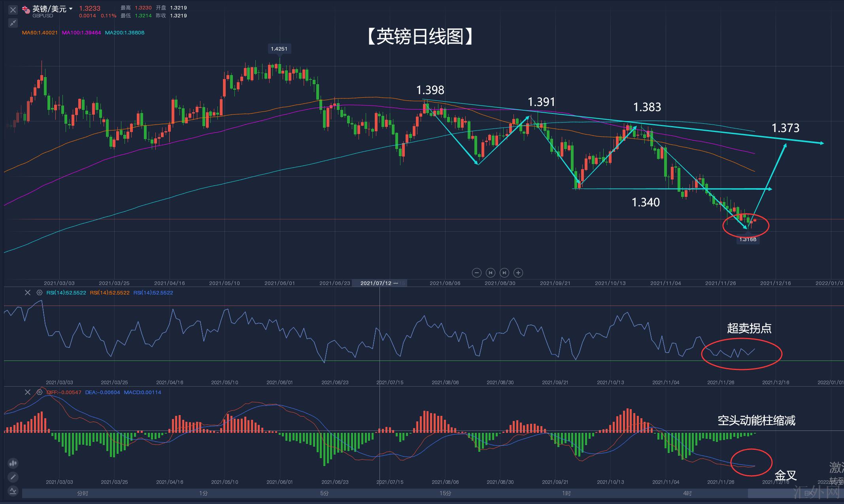
Task: Switch to the 15分 timeframe tab
Action: (x=445, y=493)
